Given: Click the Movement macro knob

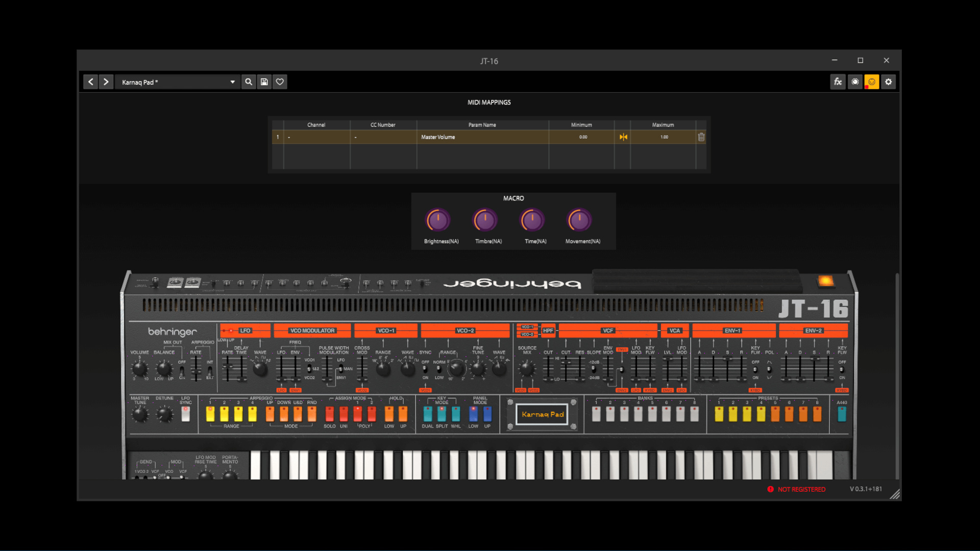Looking at the screenshot, I should [x=579, y=220].
